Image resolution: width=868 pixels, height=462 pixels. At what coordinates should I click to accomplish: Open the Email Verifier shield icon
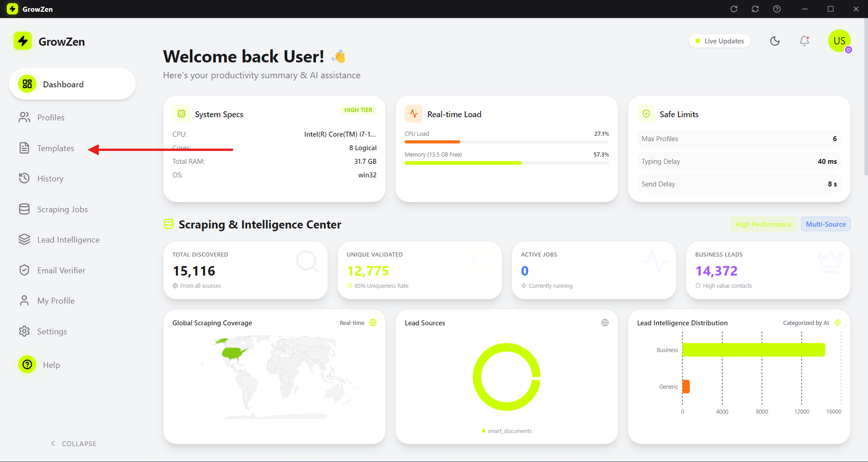pos(24,270)
